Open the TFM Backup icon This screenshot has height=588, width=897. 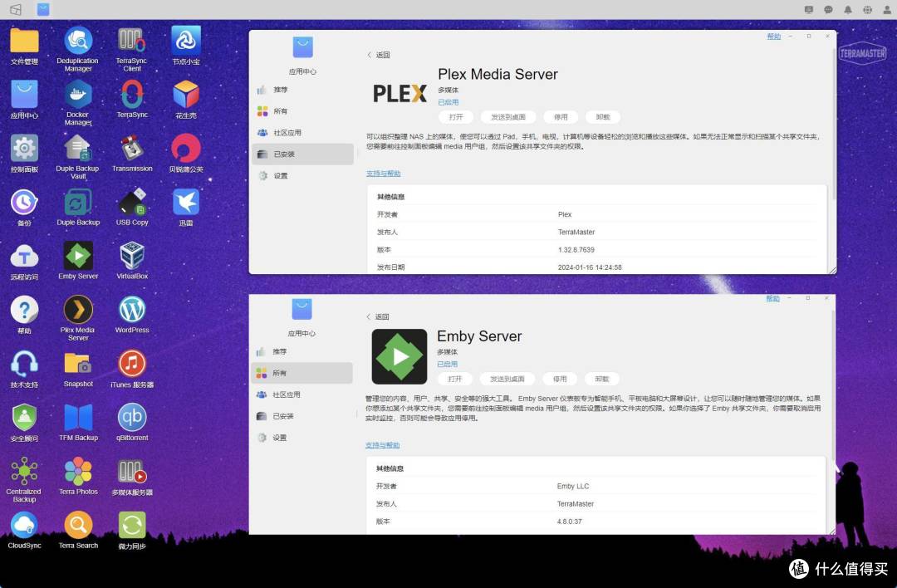pyautogui.click(x=78, y=418)
